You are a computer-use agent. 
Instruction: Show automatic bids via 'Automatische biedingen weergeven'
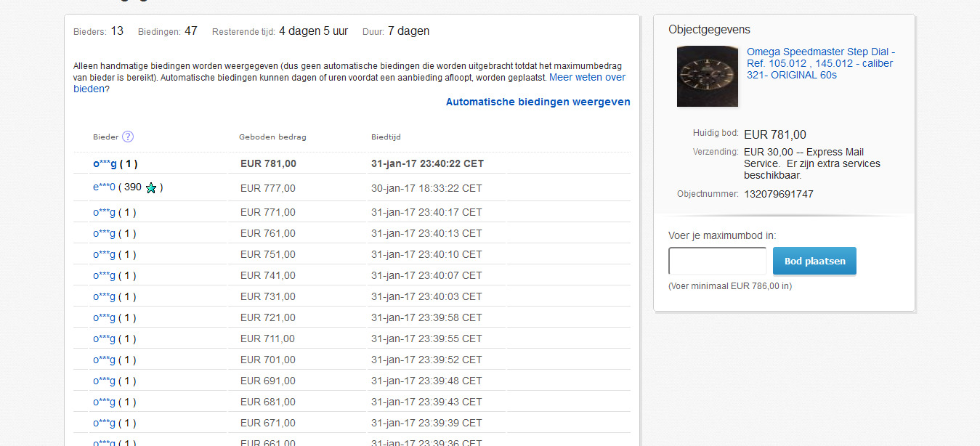pos(538,102)
